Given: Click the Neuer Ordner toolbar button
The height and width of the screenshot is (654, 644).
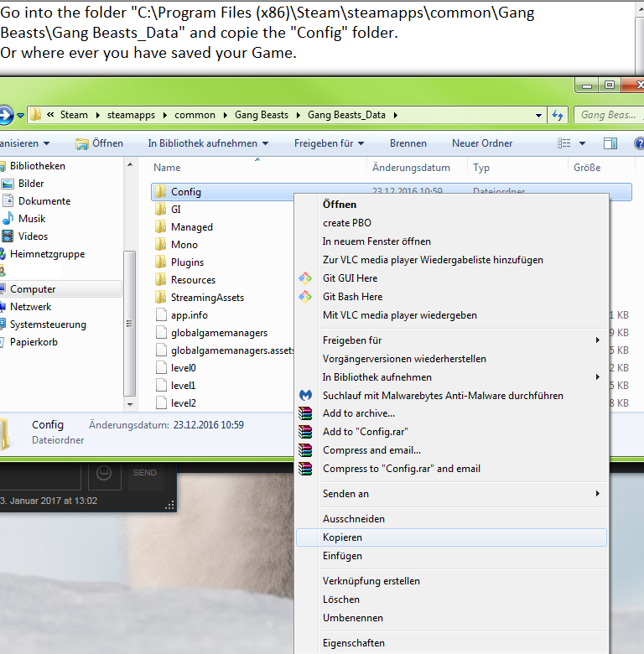Looking at the screenshot, I should coord(482,143).
